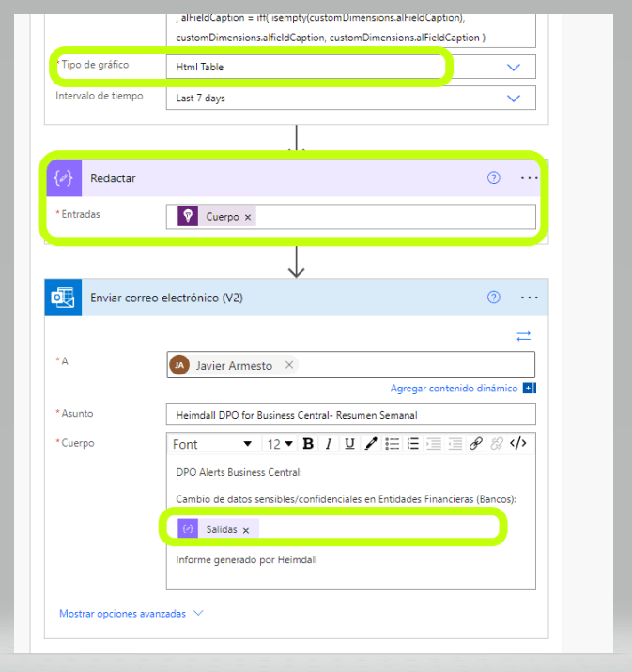Toggle underline formatting in body editor
The image size is (632, 672).
(349, 444)
